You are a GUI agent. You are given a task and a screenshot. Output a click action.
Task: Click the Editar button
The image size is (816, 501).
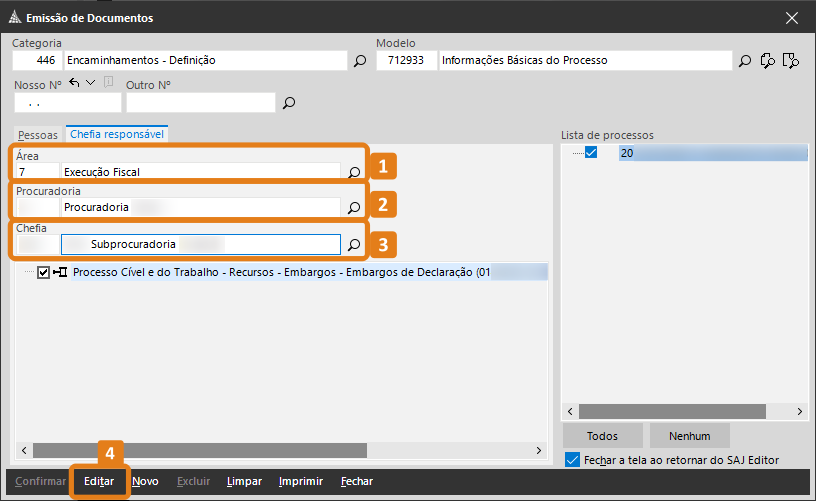point(99,481)
